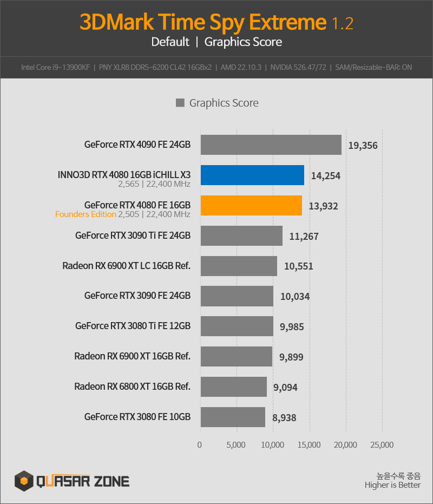Click the GeForce RTX 3080 Ti FE 12GB bar
The height and width of the screenshot is (504, 433).
pyautogui.click(x=237, y=326)
